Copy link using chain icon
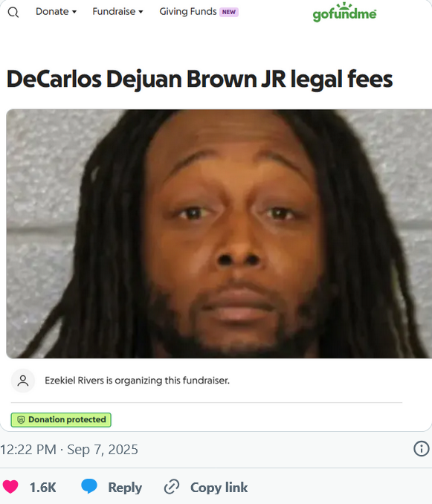 click(x=172, y=487)
